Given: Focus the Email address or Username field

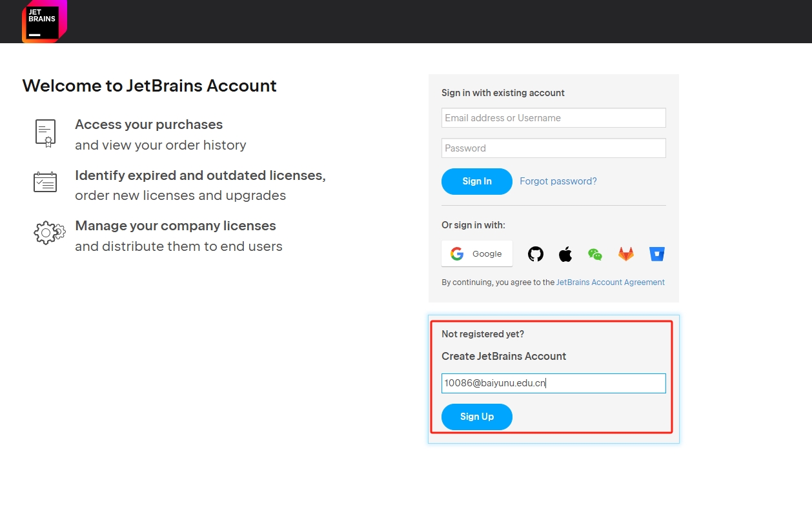Looking at the screenshot, I should point(553,118).
